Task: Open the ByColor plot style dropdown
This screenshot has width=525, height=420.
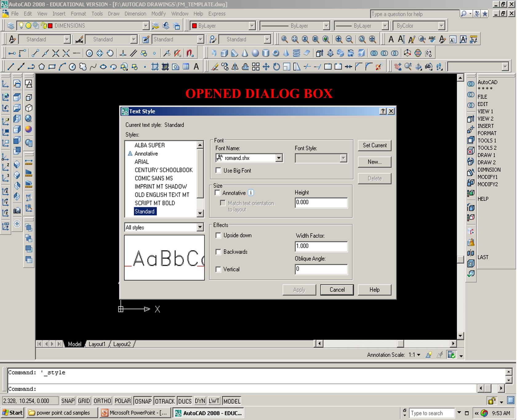Action: point(442,26)
